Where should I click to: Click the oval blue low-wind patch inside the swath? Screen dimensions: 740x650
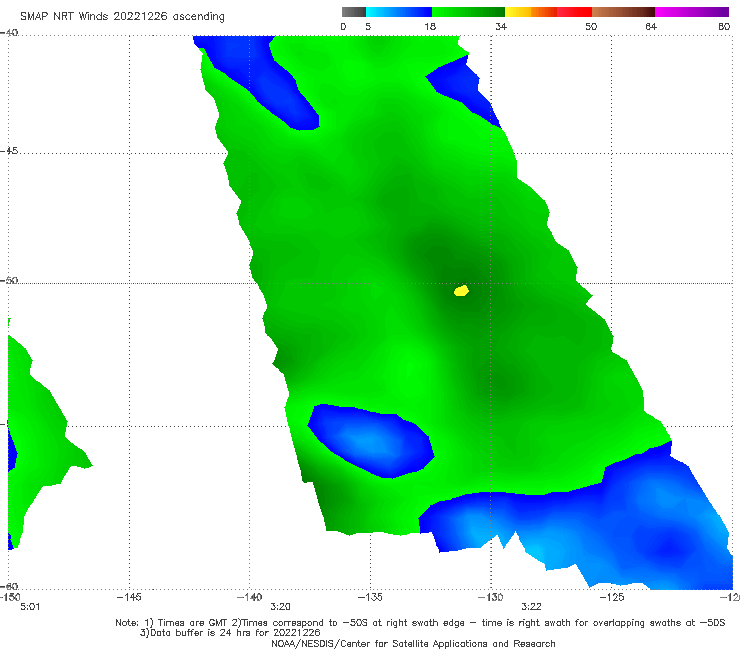click(x=371, y=441)
